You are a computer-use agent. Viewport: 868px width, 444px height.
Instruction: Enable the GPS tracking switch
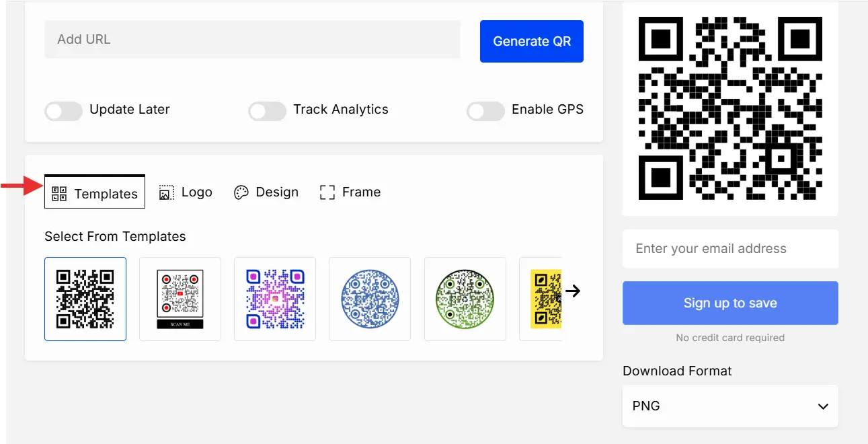coord(485,112)
